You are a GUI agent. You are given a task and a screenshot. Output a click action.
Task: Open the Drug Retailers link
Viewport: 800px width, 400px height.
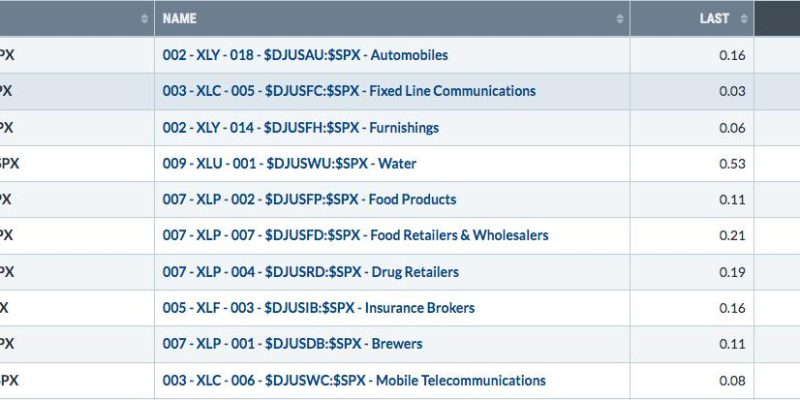311,272
